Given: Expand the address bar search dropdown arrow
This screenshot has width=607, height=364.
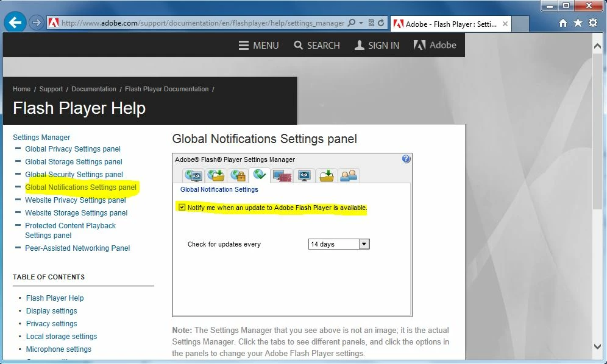Looking at the screenshot, I should coord(361,23).
